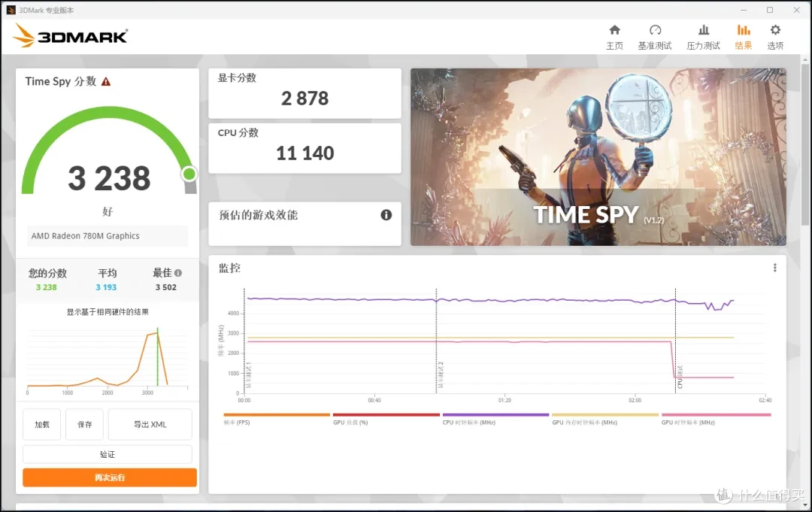Click the Estimated game performance (预估的游戏效能) heading
Image resolution: width=812 pixels, height=512 pixels.
258,215
